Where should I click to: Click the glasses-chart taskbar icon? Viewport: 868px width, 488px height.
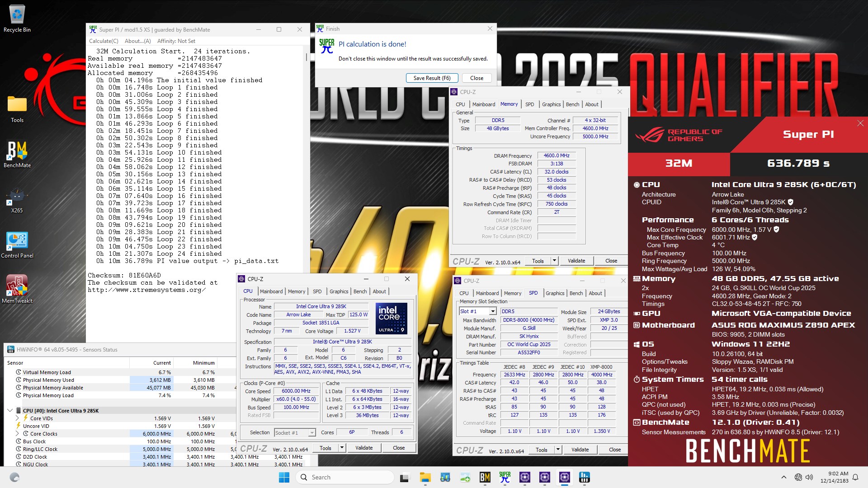(445, 477)
